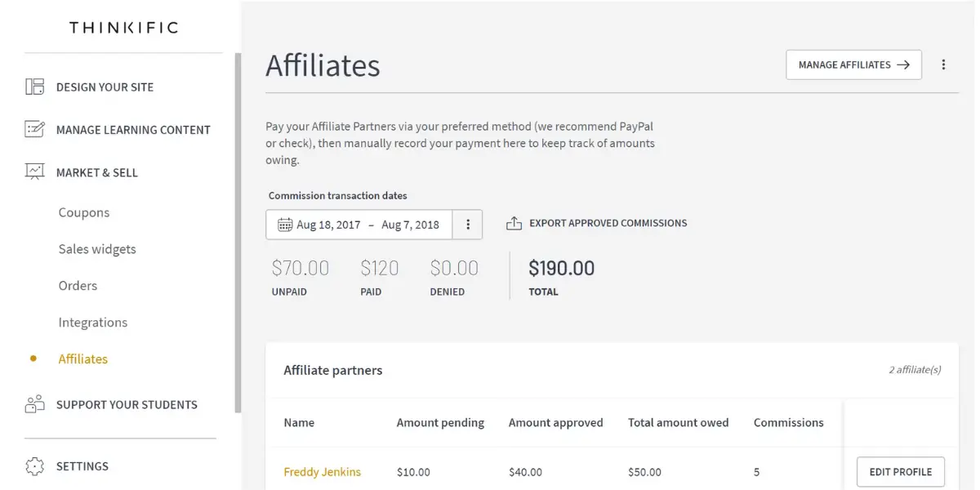This screenshot has width=980, height=490.
Task: Click the Design Your Site layout icon
Action: click(34, 87)
